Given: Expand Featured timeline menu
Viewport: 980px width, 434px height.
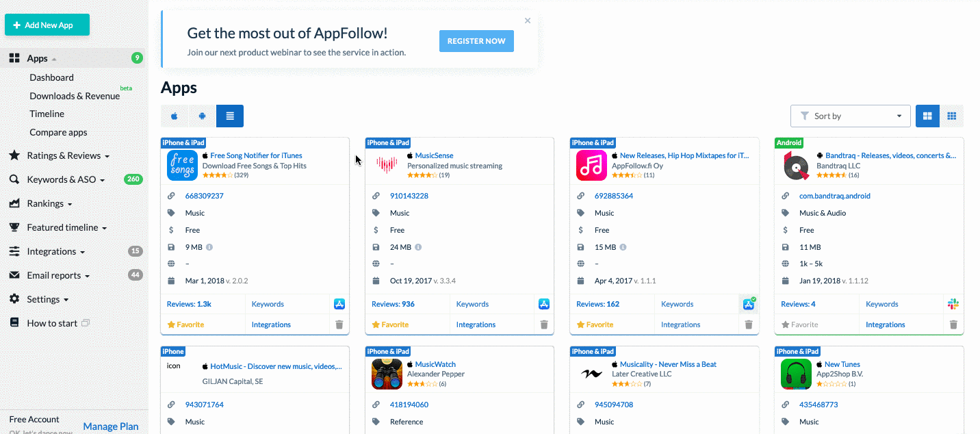Looking at the screenshot, I should click(x=67, y=227).
